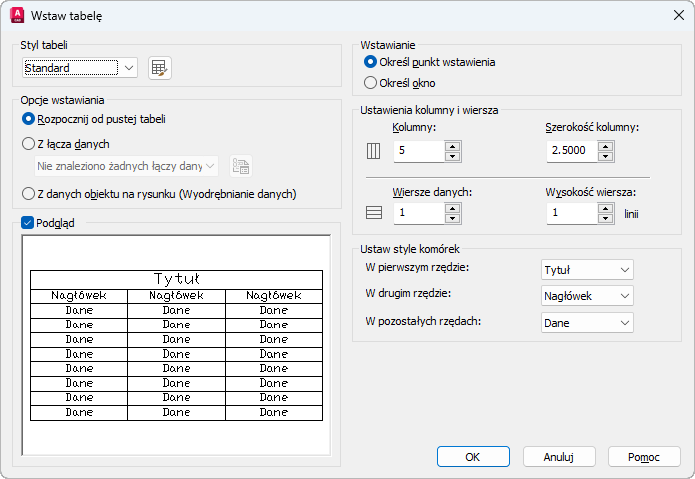
Task: Decrease the Szerokość kolumny value
Action: (x=605, y=157)
